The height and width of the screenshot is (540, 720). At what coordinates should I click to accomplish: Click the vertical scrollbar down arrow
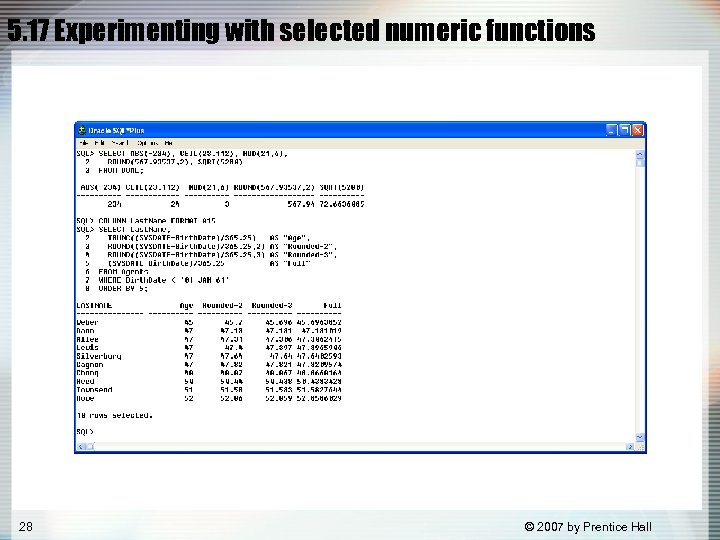(x=640, y=437)
